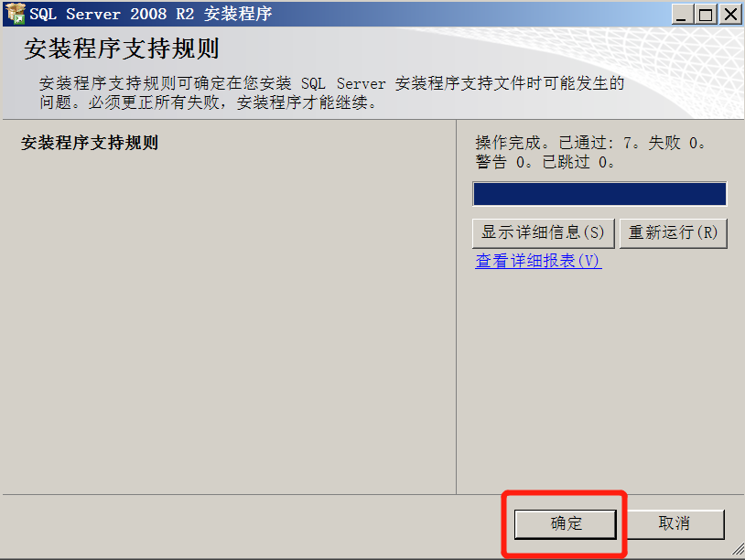Click the 警告 0 已跳过 0 status line
Screen dimensions: 745x560
pos(545,162)
